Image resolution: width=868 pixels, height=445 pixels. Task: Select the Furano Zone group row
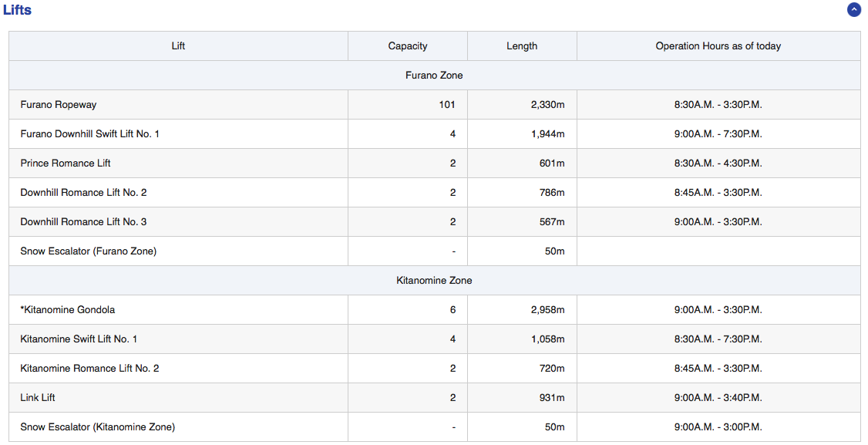point(434,76)
